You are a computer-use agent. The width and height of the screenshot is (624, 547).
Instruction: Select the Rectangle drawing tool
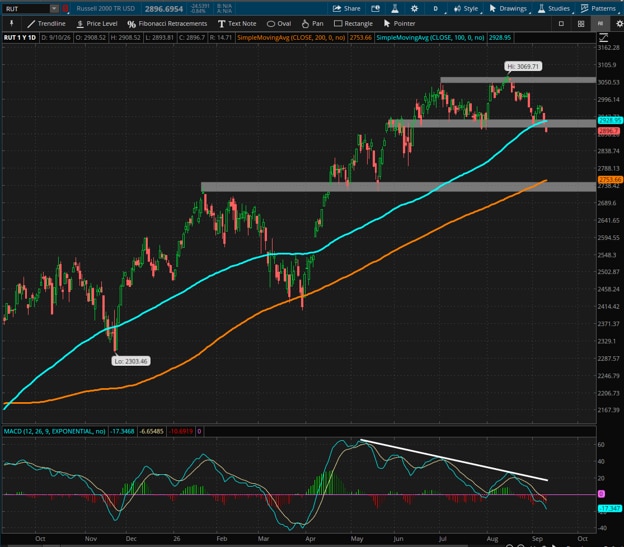tap(353, 23)
